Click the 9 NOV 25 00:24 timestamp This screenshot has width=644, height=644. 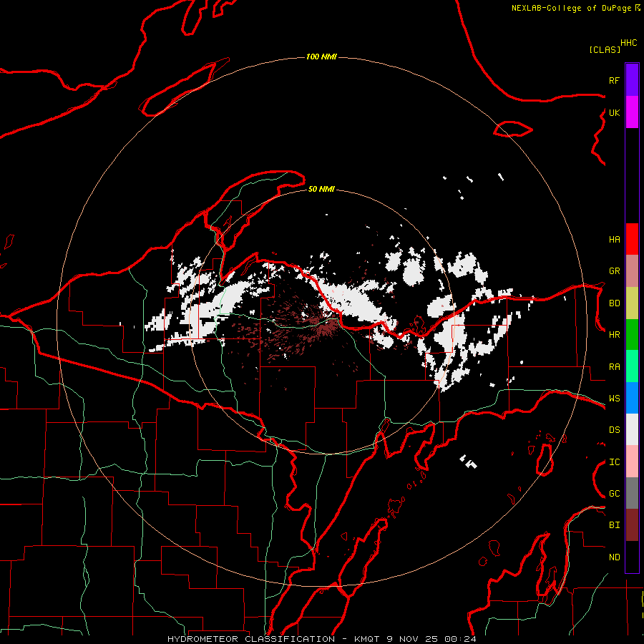tap(431, 639)
